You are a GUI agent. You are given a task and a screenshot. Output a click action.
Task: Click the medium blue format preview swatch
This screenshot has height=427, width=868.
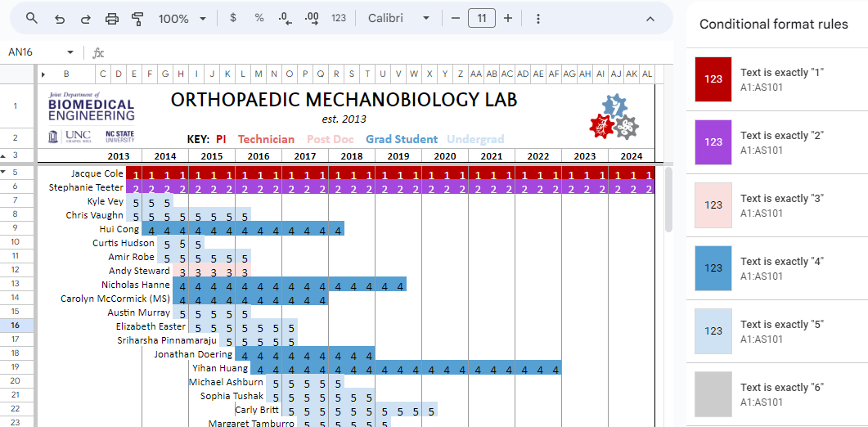tap(713, 268)
